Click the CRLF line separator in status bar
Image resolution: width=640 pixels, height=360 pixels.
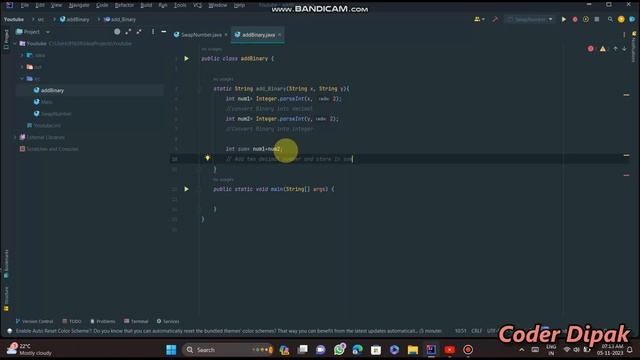click(476, 331)
